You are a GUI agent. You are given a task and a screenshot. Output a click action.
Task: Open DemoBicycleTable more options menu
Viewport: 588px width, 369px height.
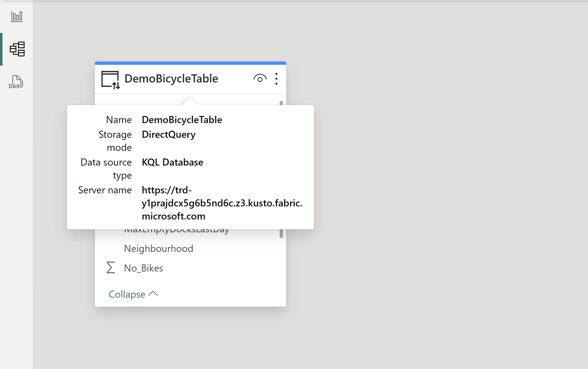pyautogui.click(x=277, y=79)
